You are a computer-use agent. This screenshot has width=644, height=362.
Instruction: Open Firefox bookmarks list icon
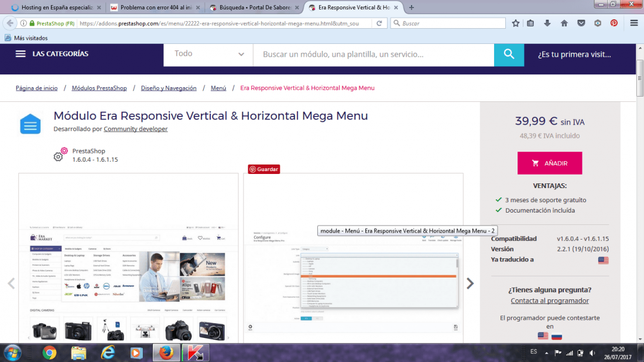point(530,23)
